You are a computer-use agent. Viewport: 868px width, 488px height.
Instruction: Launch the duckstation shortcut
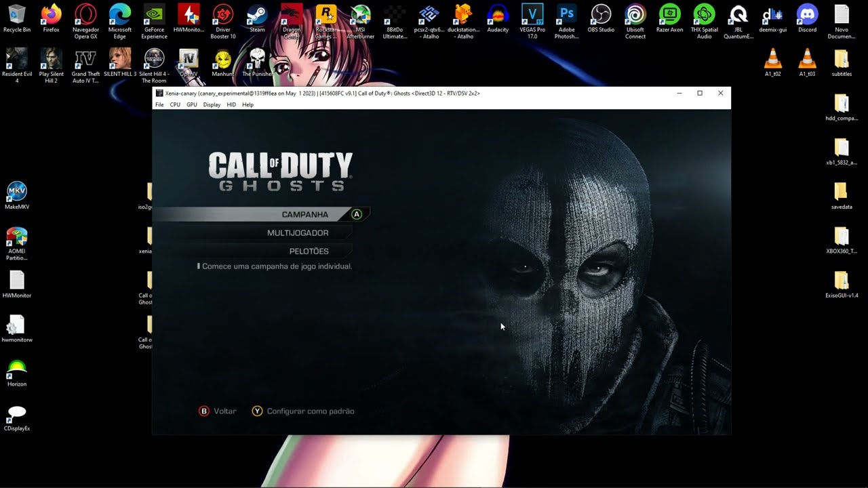[464, 22]
